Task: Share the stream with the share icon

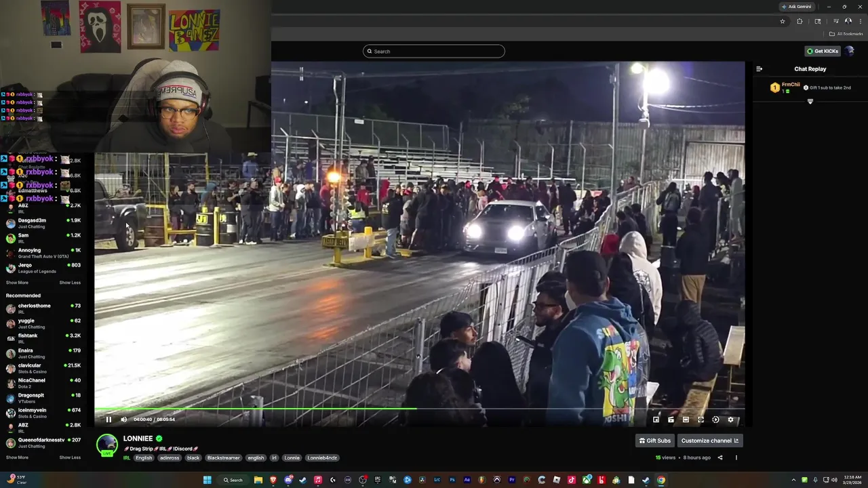Action: pyautogui.click(x=720, y=457)
